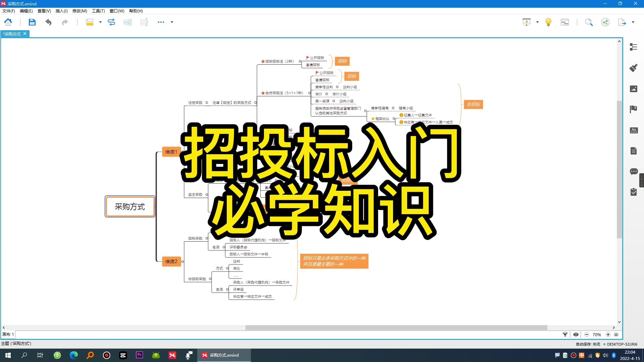Save the mind map file
This screenshot has width=644, height=362.
pos(32,22)
